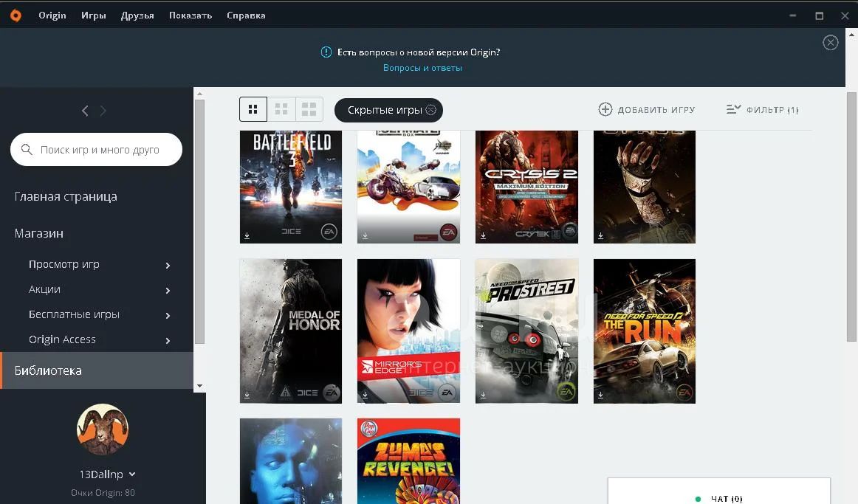The width and height of the screenshot is (858, 504).
Task: Open Medal of Honor game tile
Action: (x=291, y=331)
